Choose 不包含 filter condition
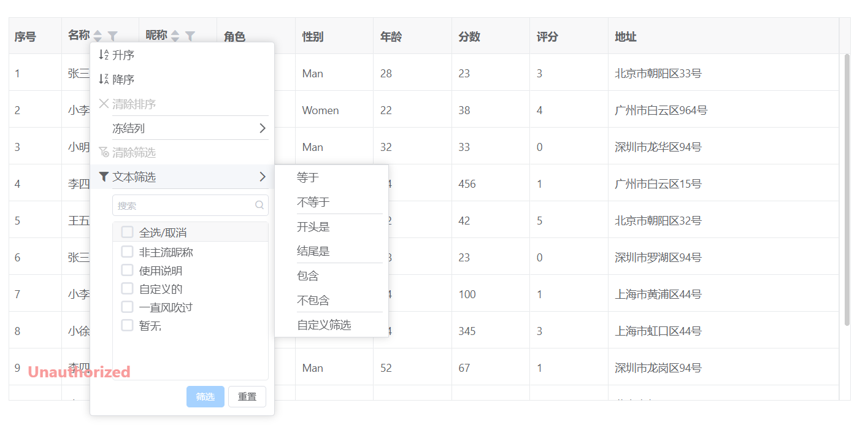Screen dimensions: 868x435 [332, 300]
